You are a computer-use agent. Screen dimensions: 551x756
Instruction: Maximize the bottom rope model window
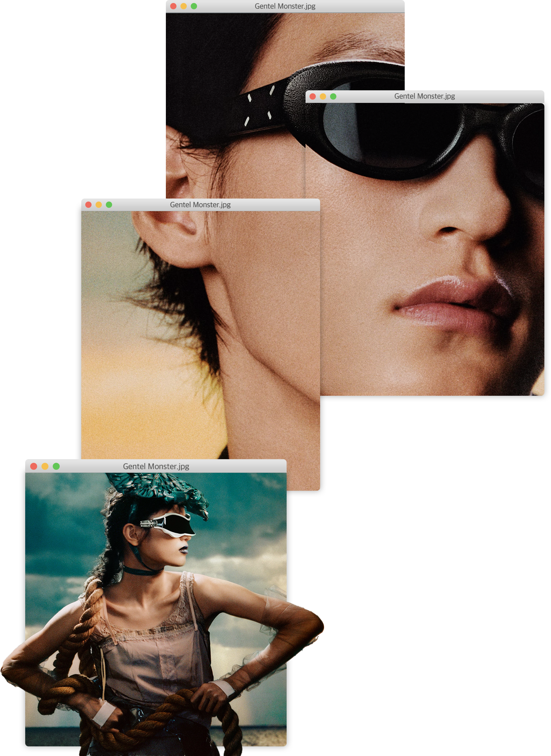(x=56, y=466)
